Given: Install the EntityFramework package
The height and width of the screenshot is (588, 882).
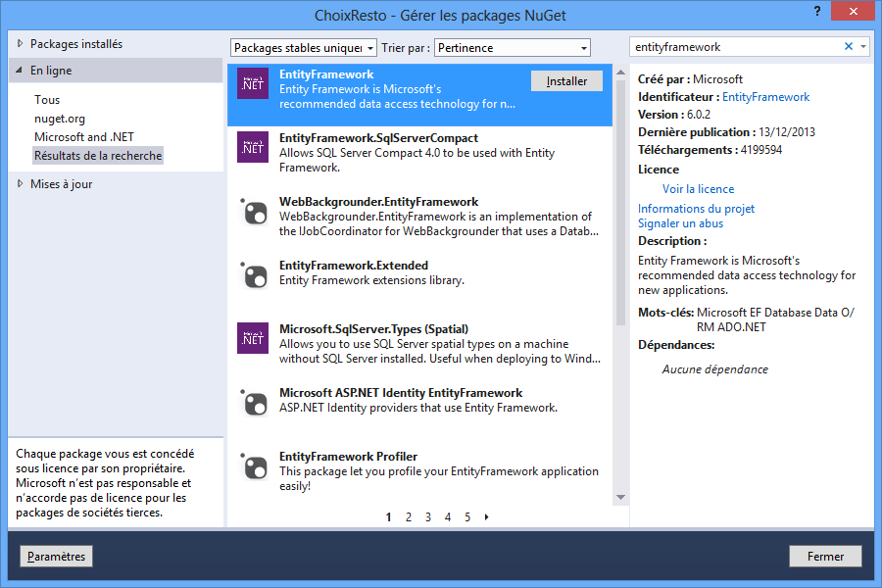Looking at the screenshot, I should point(566,81).
